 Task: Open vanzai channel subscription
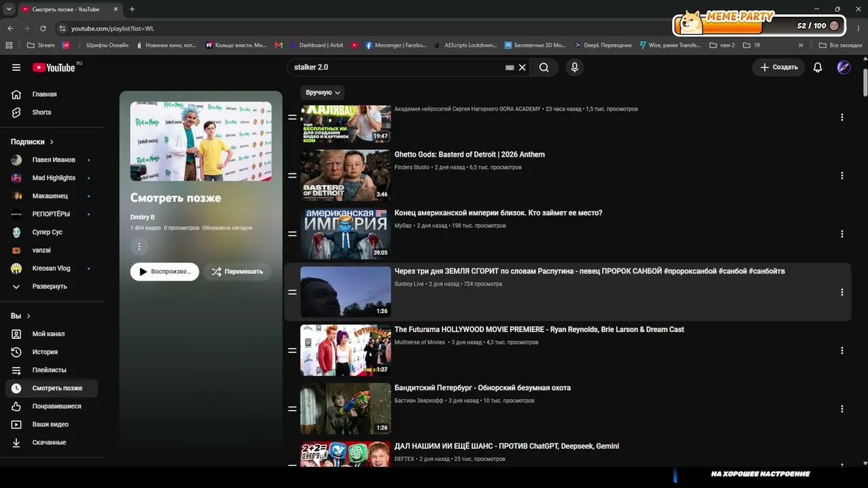52,250
